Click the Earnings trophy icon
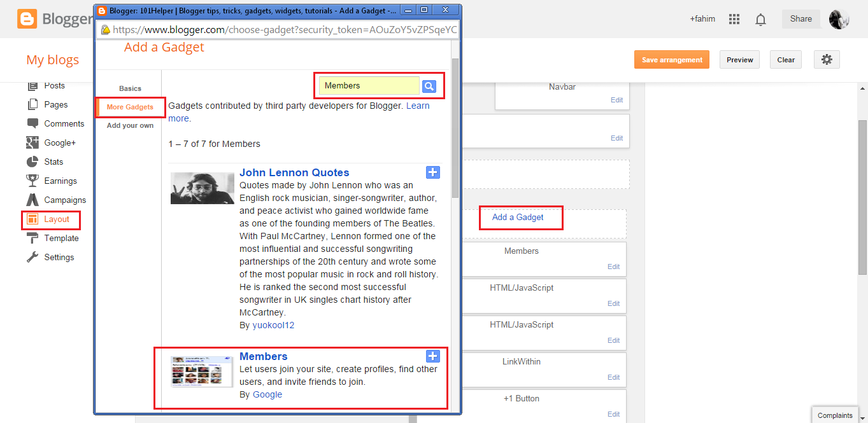This screenshot has width=868, height=423. pyautogui.click(x=32, y=181)
